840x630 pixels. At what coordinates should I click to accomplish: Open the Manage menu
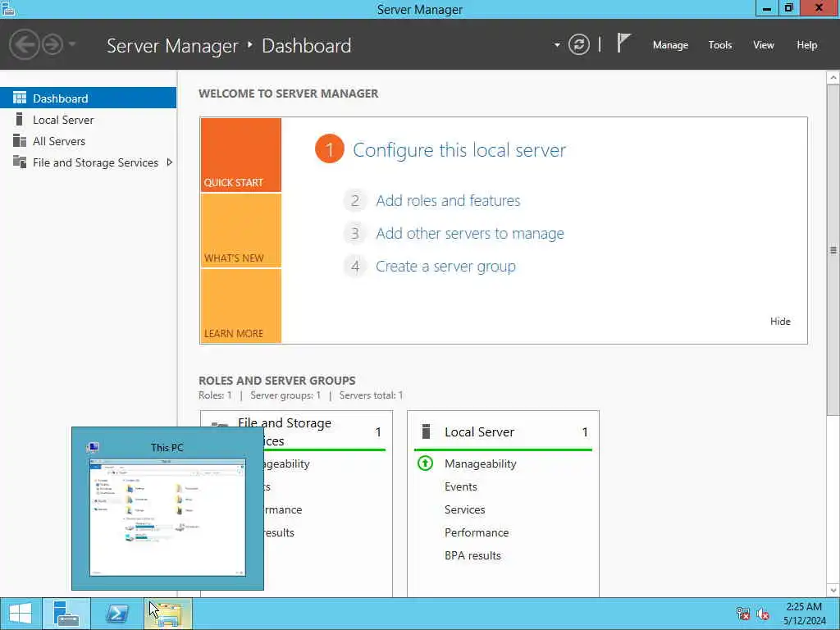[x=670, y=45]
